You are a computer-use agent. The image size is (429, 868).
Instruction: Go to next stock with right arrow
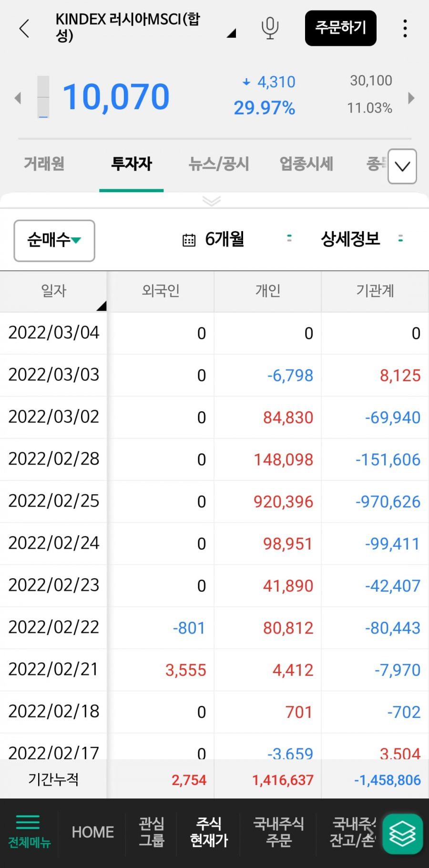click(x=411, y=98)
